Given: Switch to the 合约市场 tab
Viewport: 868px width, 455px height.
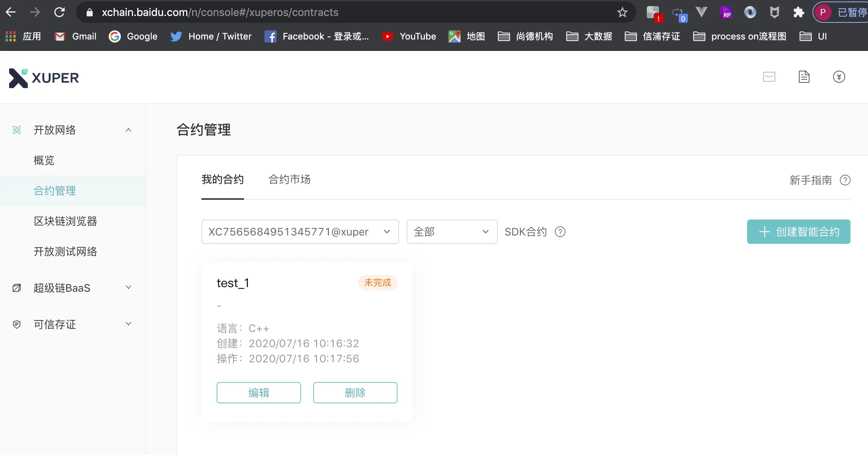Looking at the screenshot, I should pyautogui.click(x=289, y=180).
